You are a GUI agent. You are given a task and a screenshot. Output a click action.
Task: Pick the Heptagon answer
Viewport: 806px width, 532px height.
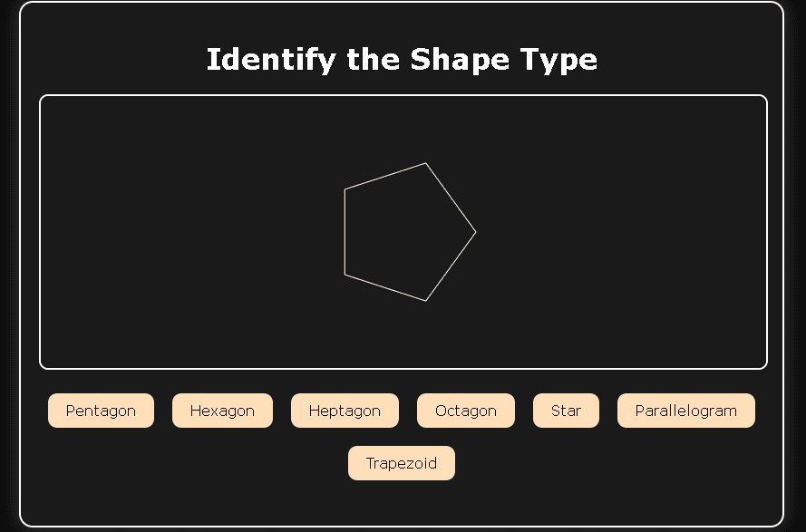point(345,411)
